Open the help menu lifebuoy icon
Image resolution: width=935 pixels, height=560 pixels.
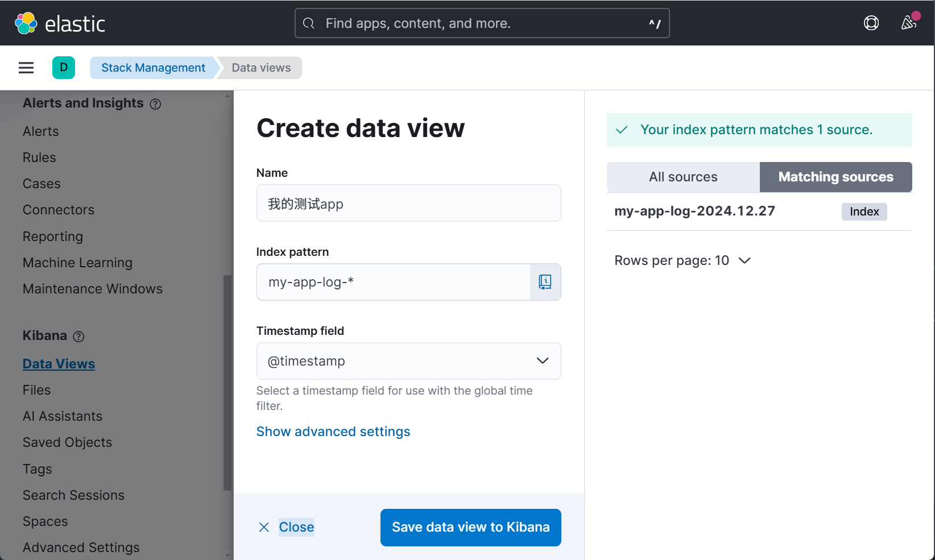click(x=871, y=23)
